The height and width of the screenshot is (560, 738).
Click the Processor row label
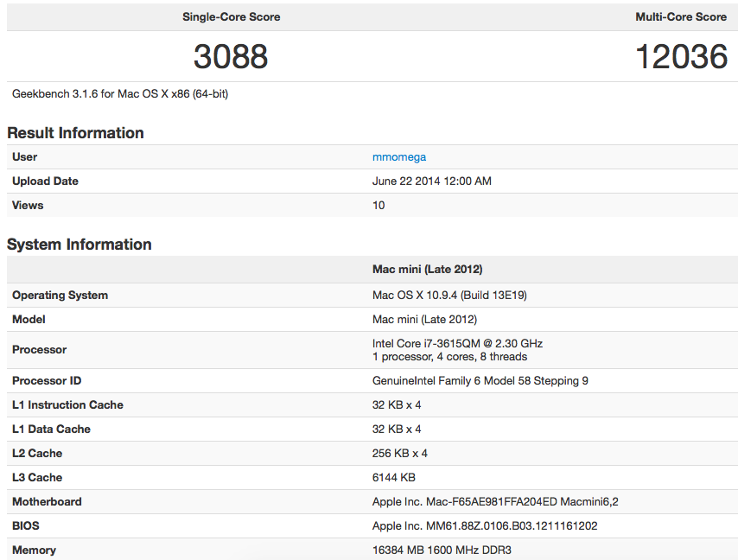39,350
